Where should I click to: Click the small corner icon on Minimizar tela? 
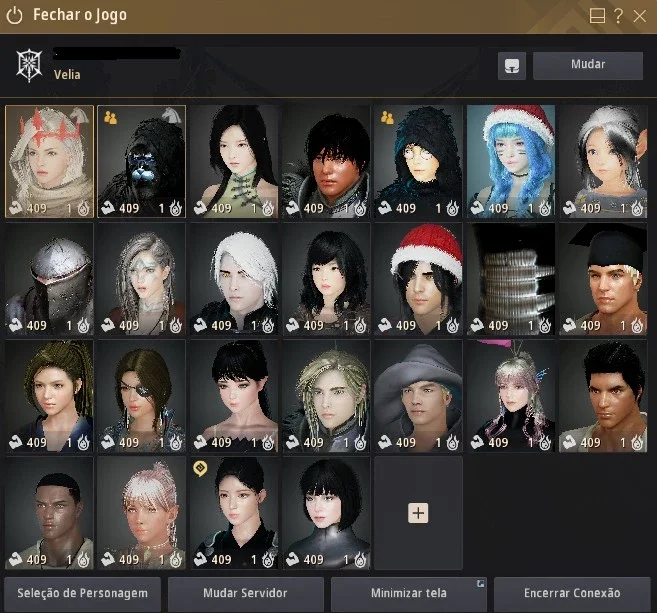tap(481, 583)
